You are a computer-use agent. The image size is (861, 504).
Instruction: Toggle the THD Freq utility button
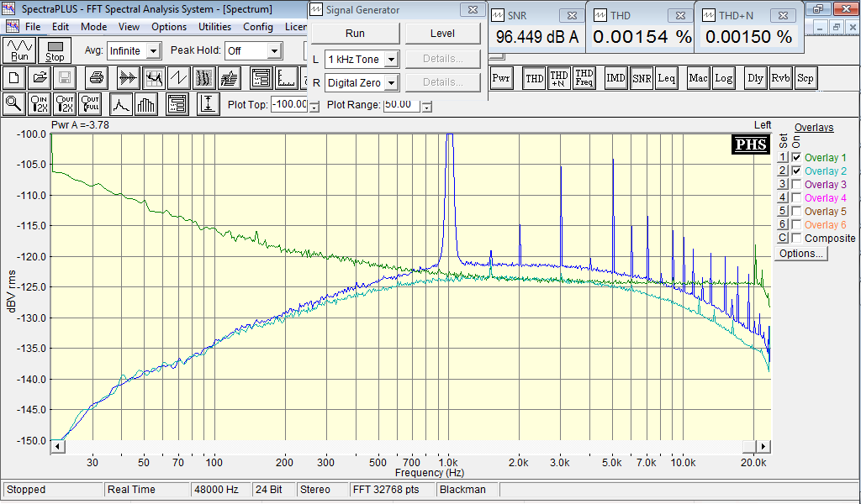point(584,78)
